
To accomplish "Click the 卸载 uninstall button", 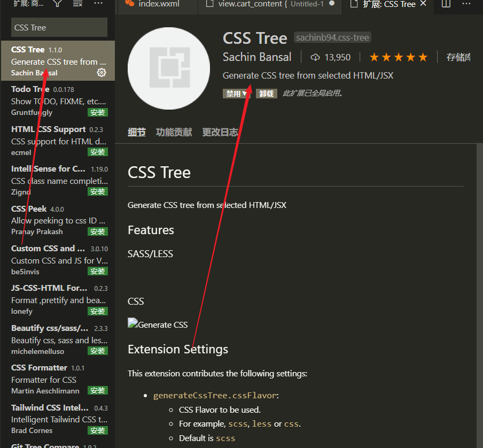I will pyautogui.click(x=267, y=94).
